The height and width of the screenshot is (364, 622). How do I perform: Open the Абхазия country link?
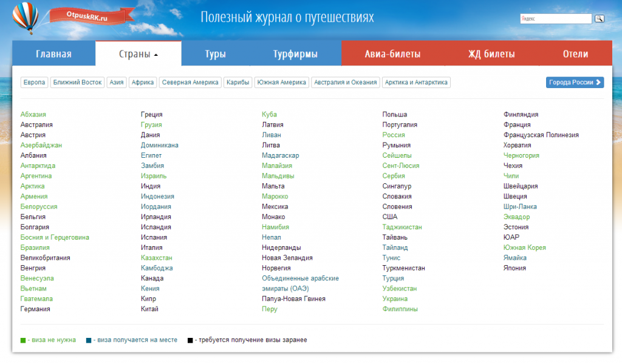(x=33, y=115)
